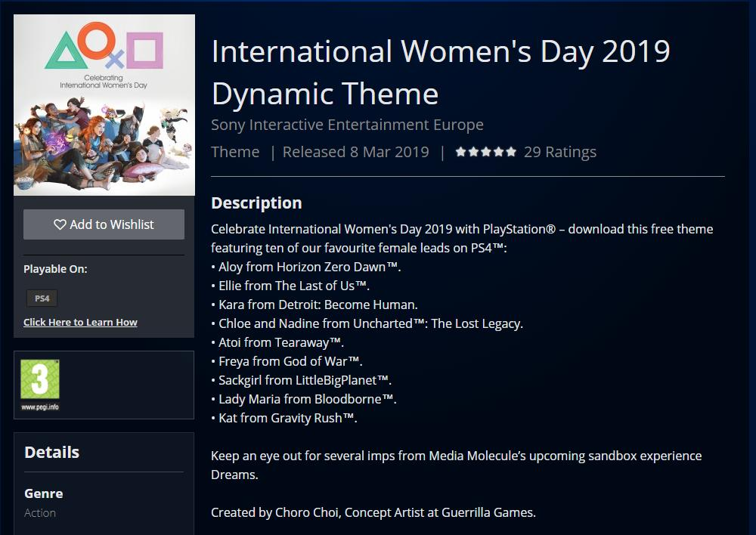Click the PEGI 3 rating badge
The image size is (756, 535).
click(x=40, y=379)
